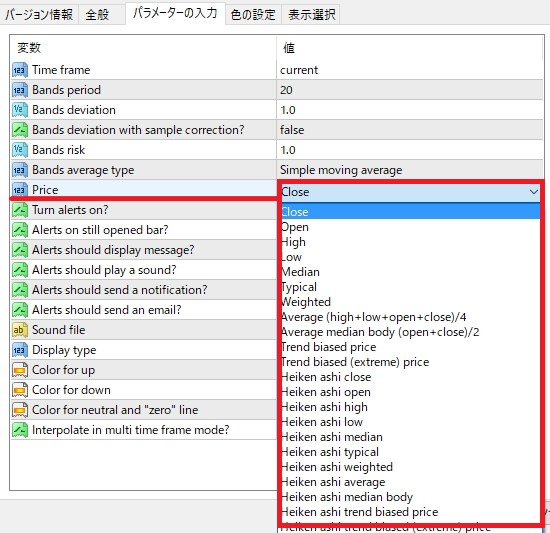Click the sample correction value 'false'
This screenshot has width=550, height=533.
[292, 130]
